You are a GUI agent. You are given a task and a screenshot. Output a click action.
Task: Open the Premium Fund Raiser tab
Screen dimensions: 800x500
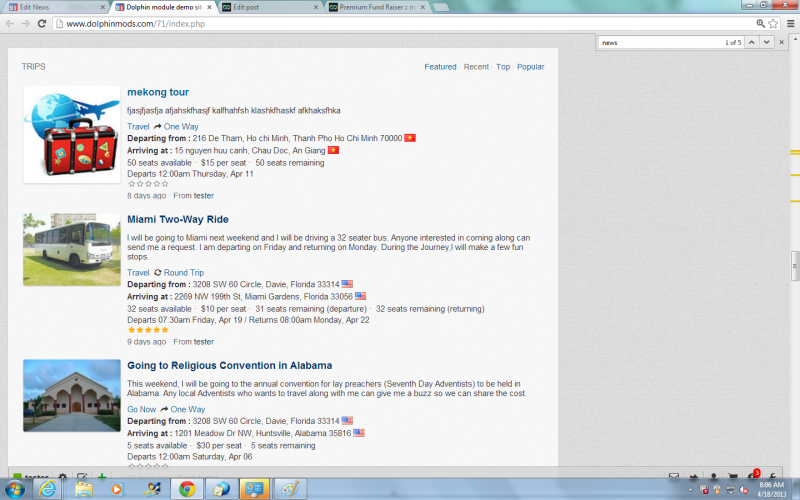[x=375, y=7]
